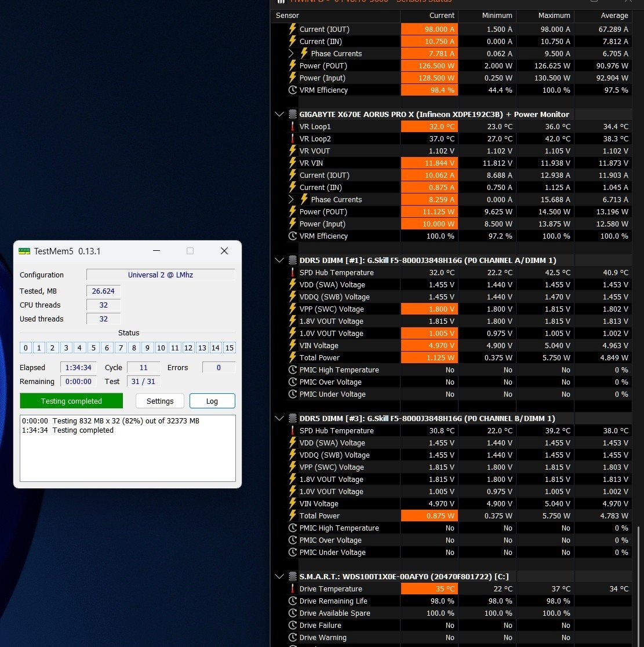Click the clock icon beside Drive Warning

tap(293, 638)
